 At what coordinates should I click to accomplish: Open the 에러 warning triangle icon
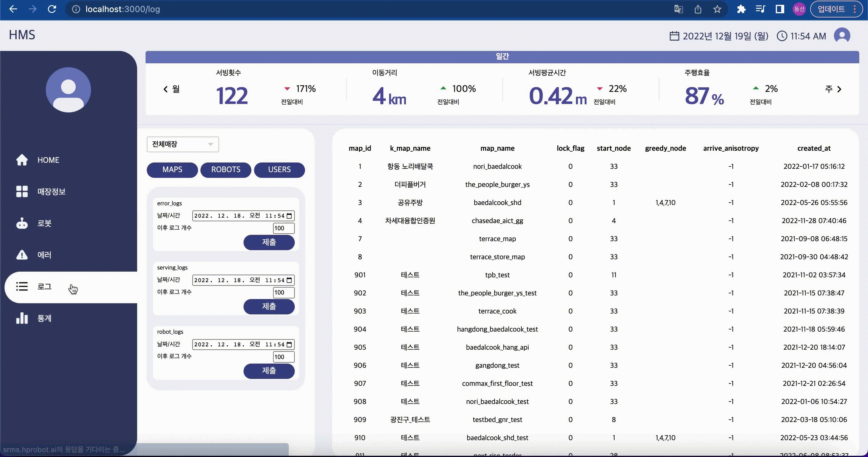(22, 255)
